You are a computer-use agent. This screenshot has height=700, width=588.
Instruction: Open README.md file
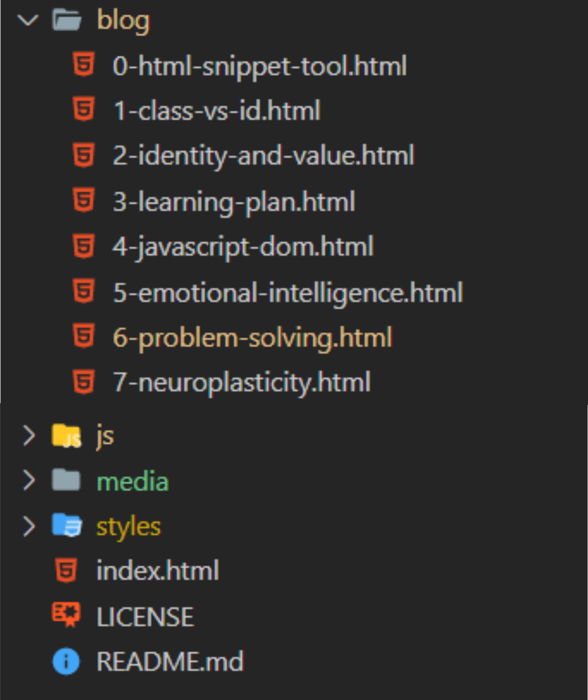coord(170,662)
